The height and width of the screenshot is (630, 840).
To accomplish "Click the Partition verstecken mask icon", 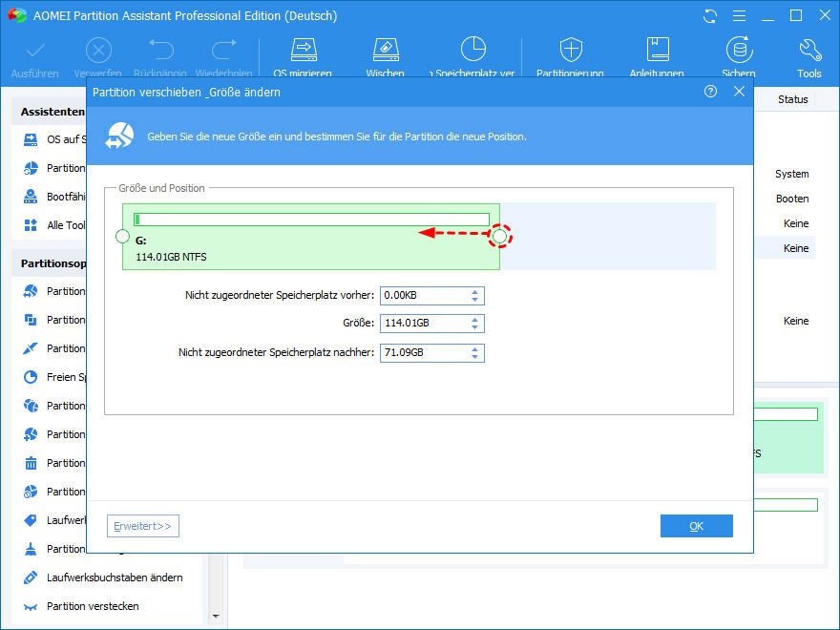I will 31,607.
